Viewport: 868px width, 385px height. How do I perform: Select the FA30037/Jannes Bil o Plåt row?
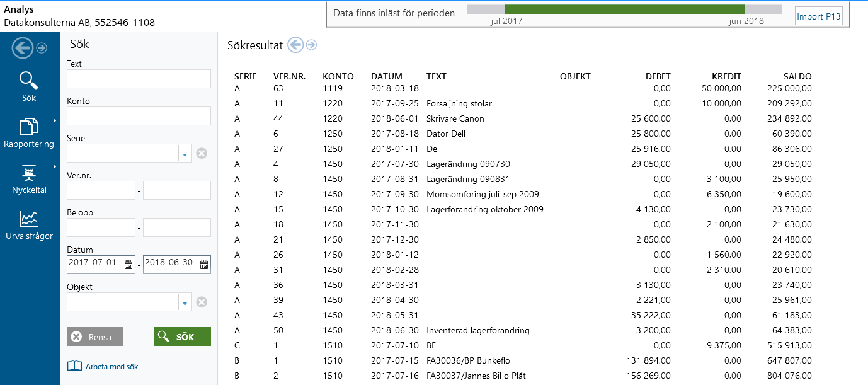coord(523,376)
